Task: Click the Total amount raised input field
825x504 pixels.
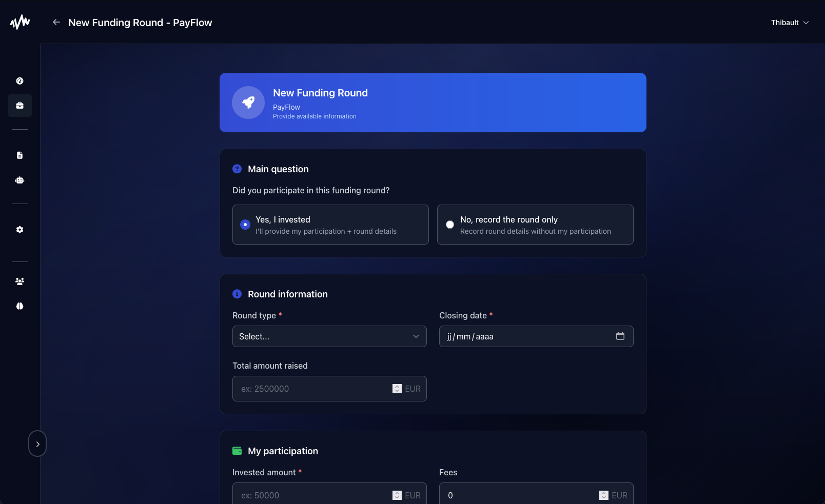Action: pos(313,389)
